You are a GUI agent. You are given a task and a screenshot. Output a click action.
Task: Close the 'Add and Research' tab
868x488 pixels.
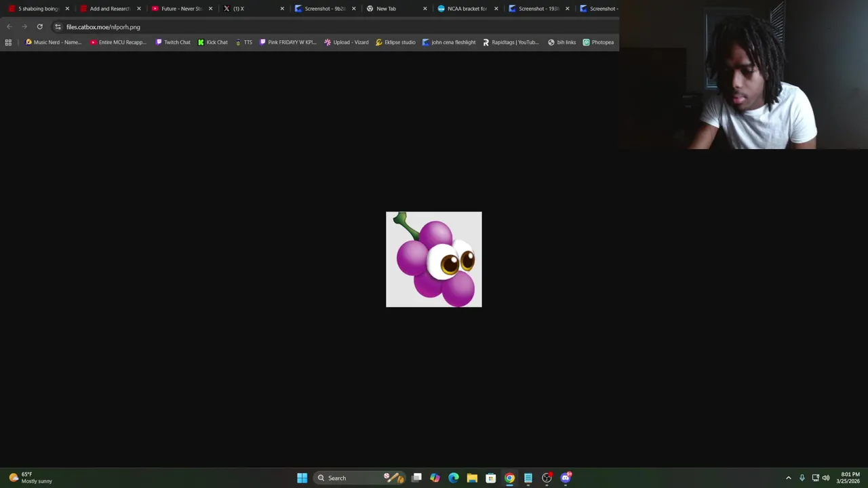point(139,9)
